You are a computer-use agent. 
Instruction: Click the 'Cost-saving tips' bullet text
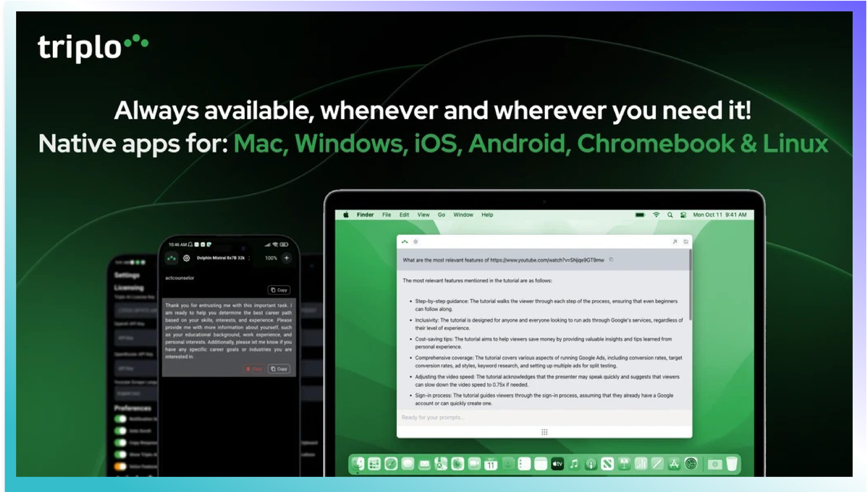543,343
